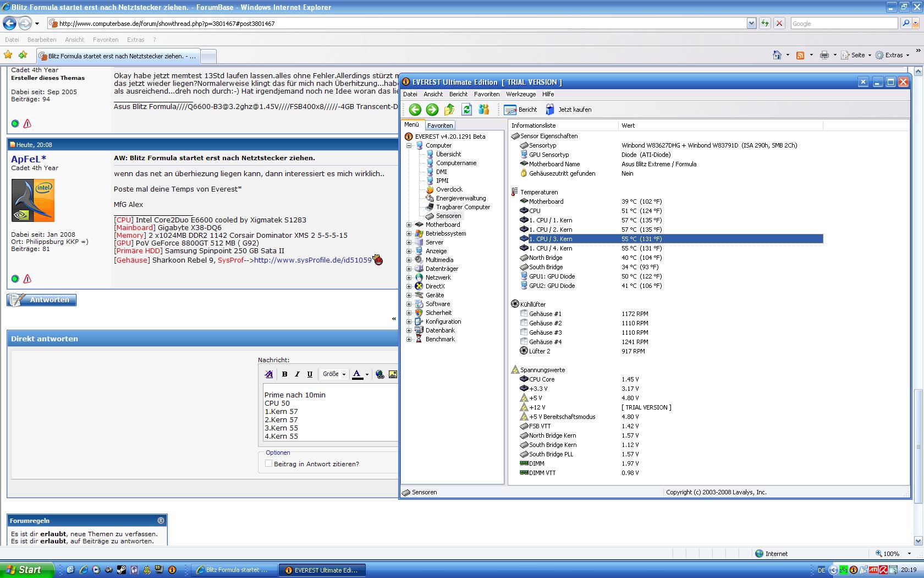Open Favorites Center star icon
924x578 pixels.
click(x=8, y=55)
